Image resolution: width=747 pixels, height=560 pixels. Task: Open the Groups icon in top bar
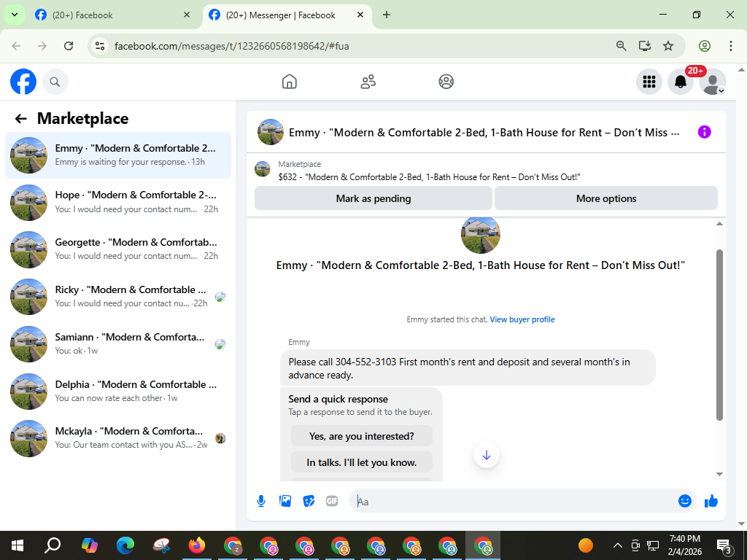pyautogui.click(x=446, y=82)
